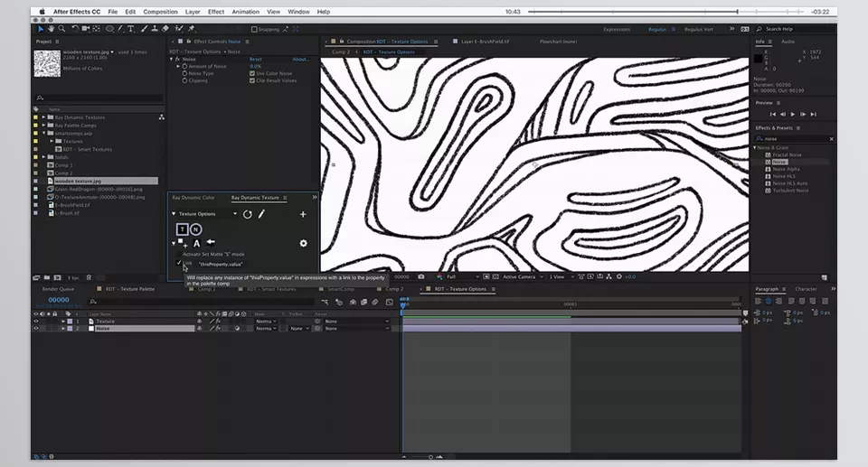Viewport: 868px width, 467px height.
Task: Select the Puppet Pin tool
Action: click(x=192, y=29)
